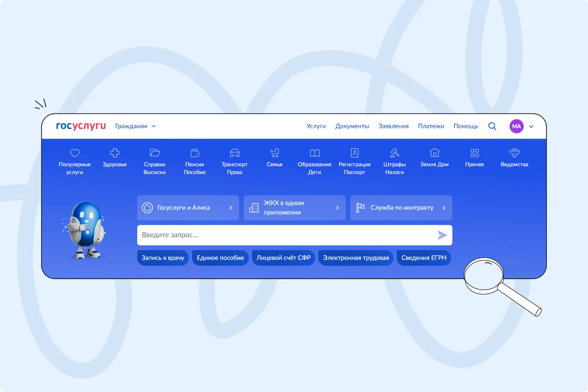This screenshot has height=392, width=588.
Task: Click the search magnifier icon in header
Action: 492,126
